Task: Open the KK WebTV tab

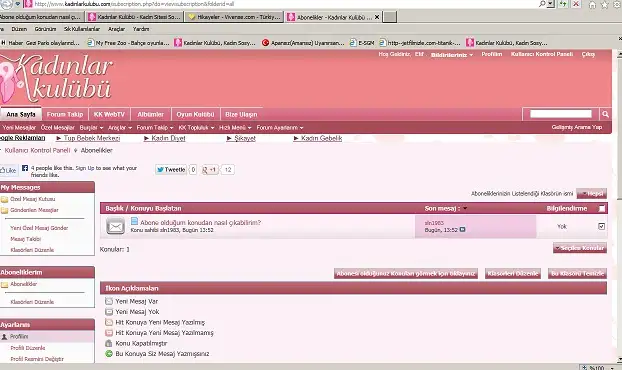Action: coord(109,114)
